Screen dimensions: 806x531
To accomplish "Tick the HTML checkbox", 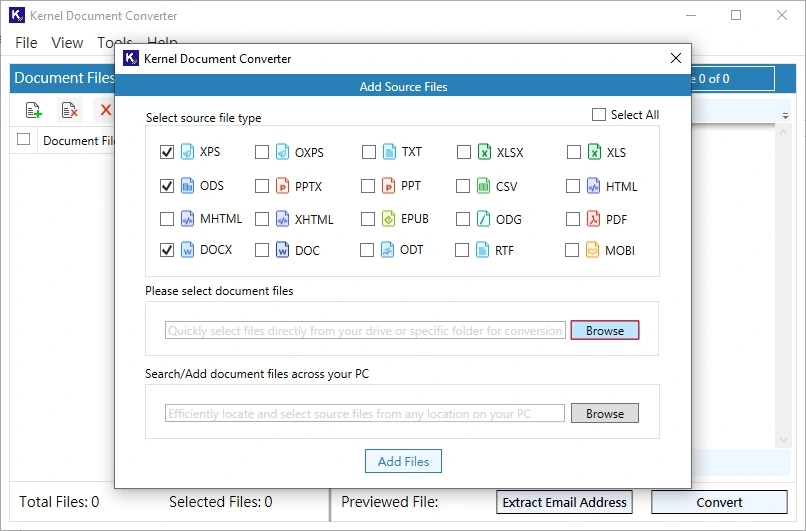I will coord(573,186).
